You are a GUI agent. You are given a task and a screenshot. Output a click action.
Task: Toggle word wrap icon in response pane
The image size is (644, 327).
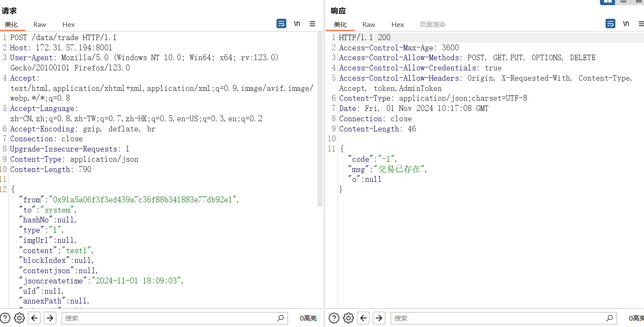610,24
